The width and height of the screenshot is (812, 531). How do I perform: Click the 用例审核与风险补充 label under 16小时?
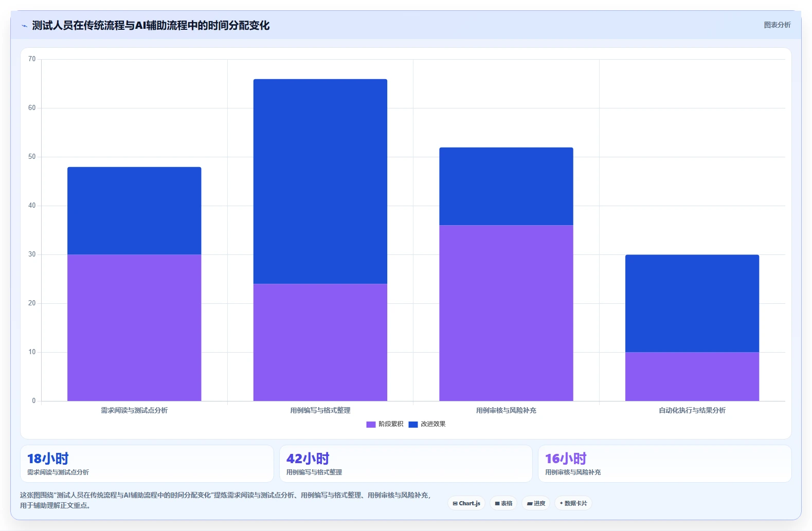click(x=573, y=472)
